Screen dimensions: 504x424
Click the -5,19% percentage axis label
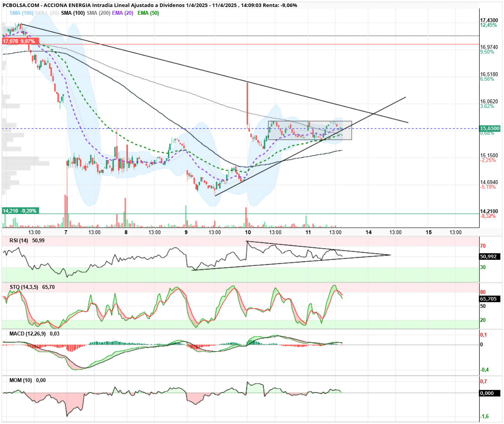[x=488, y=187]
